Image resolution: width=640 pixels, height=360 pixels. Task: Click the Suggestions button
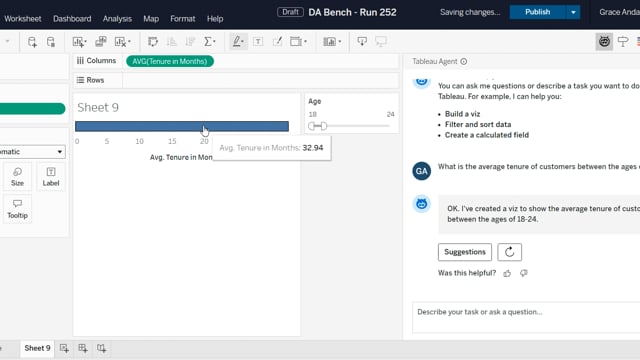tap(465, 252)
